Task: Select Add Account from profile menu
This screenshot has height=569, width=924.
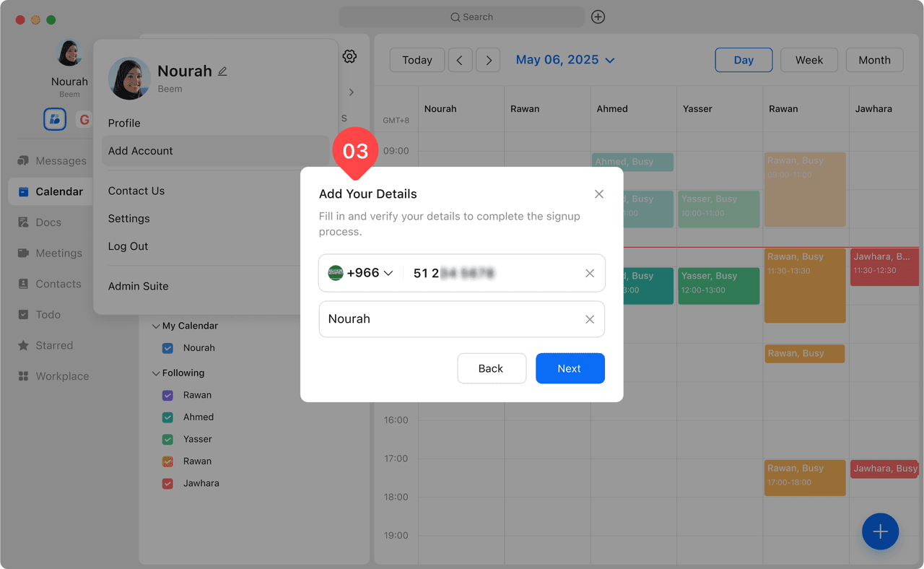Action: coord(141,151)
